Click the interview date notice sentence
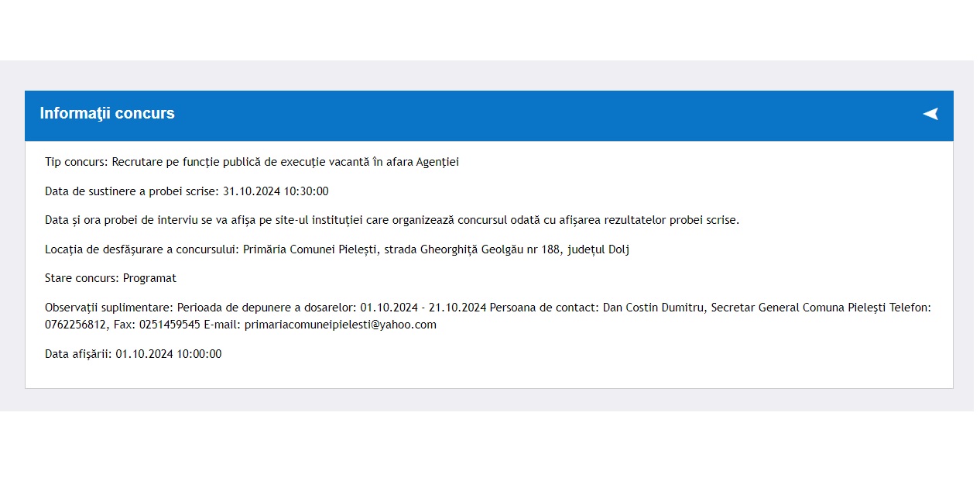The width and height of the screenshot is (980, 502). click(x=392, y=220)
